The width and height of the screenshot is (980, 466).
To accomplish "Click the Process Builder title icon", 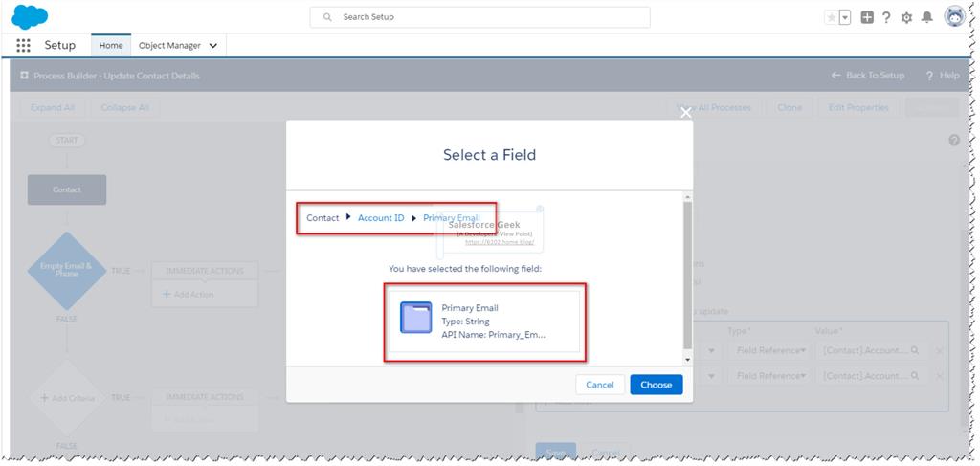I will pyautogui.click(x=24, y=76).
